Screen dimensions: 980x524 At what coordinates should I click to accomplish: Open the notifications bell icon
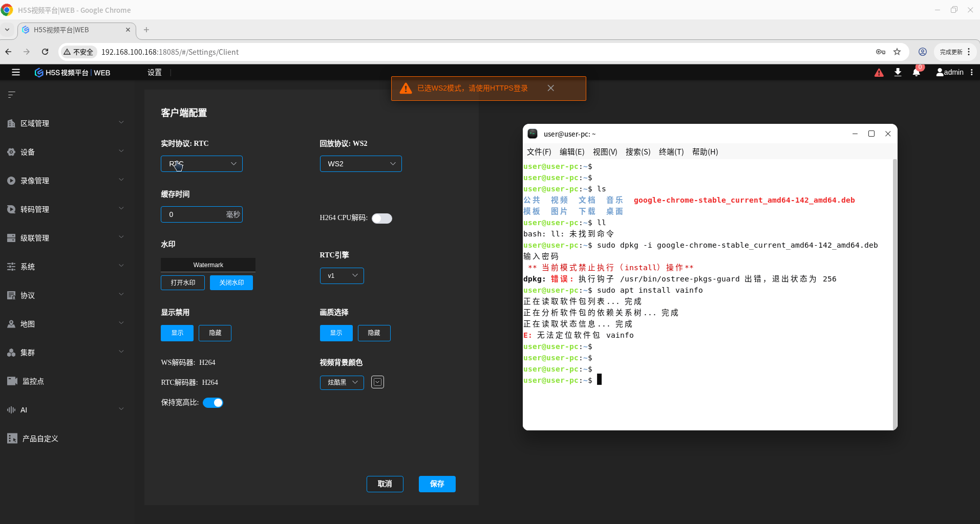click(x=917, y=72)
